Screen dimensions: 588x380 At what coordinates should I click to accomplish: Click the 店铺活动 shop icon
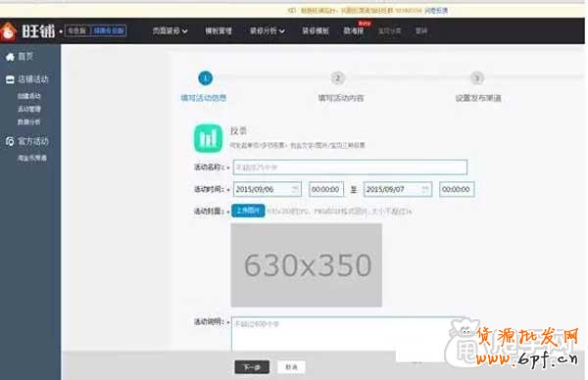10,79
